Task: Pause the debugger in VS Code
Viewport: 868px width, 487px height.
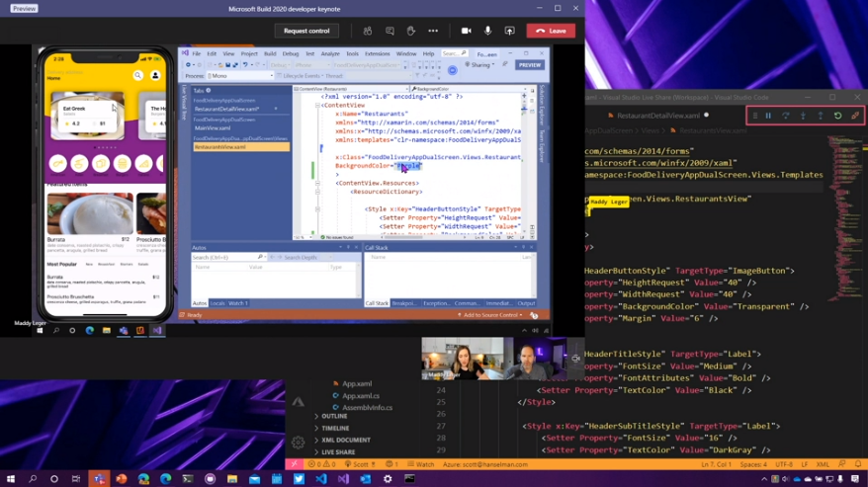Action: tap(768, 116)
